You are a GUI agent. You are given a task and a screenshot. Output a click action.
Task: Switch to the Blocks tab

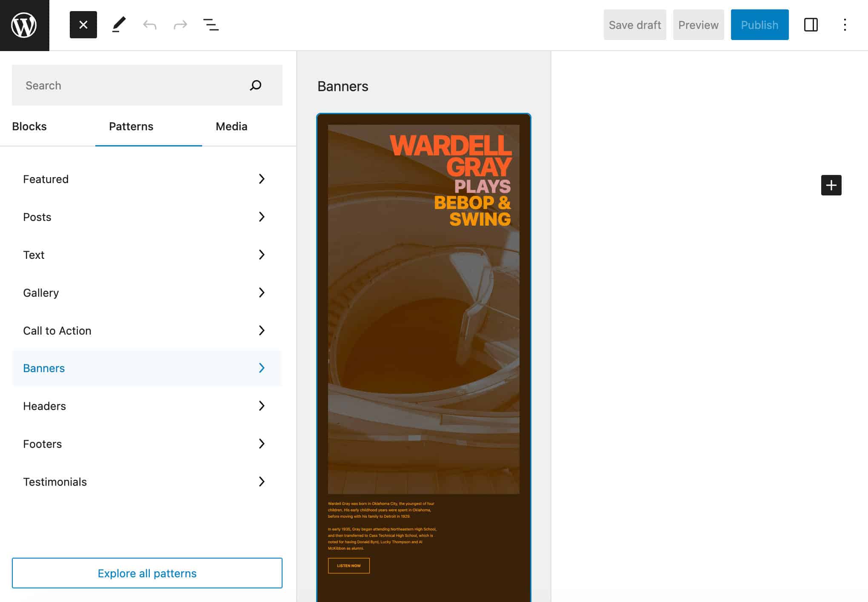click(29, 126)
